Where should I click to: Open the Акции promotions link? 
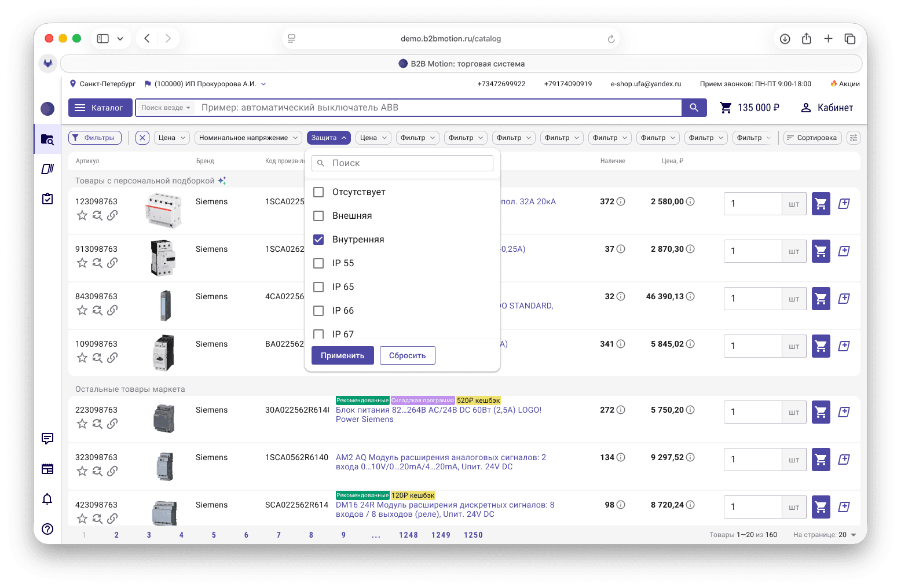845,84
